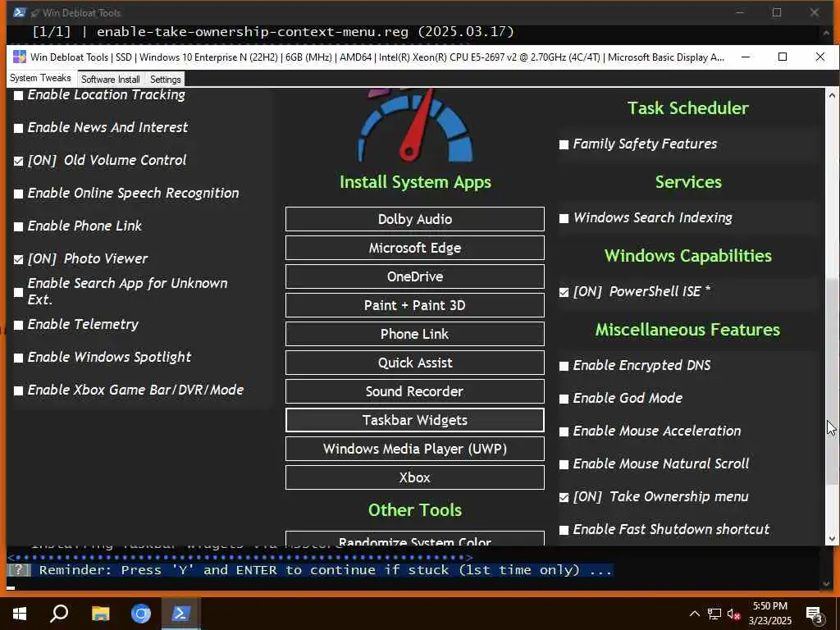The height and width of the screenshot is (630, 840).
Task: Check Enable Mouse Natural Scroll
Action: click(564, 464)
